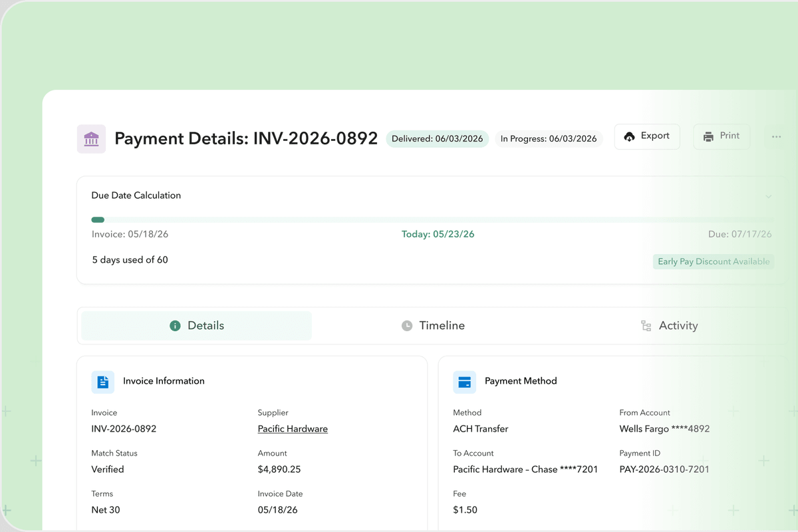
Task: Click the Early Pay Discount Available badge
Action: pos(714,262)
